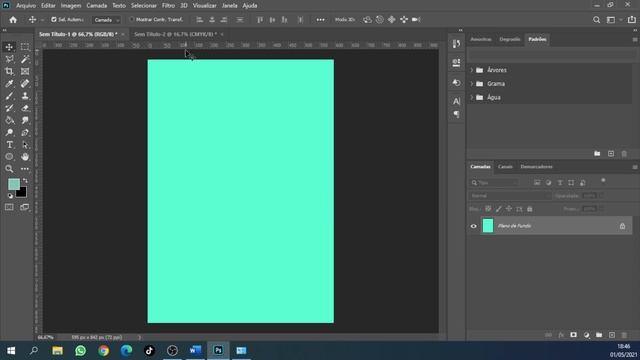The image size is (640, 360).
Task: Expand the Árvores pattern folder
Action: click(x=472, y=70)
